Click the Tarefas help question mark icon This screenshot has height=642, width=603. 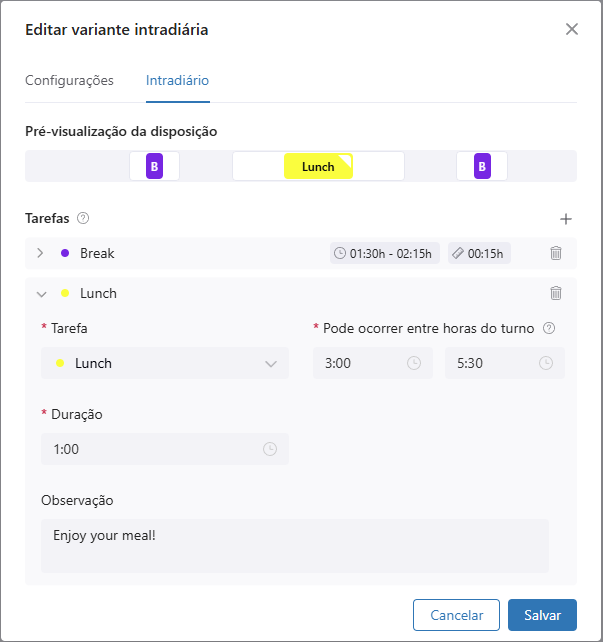point(83,218)
